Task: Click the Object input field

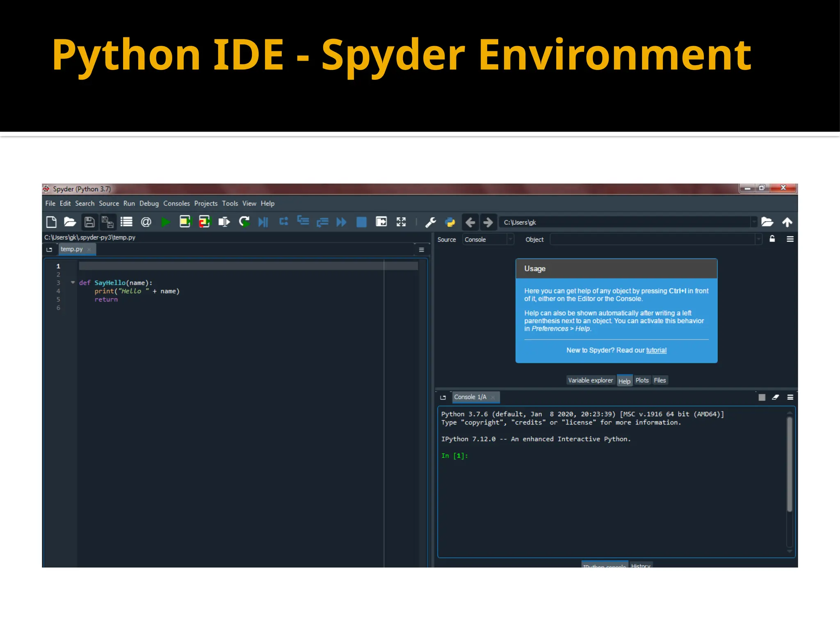Action: coord(652,240)
